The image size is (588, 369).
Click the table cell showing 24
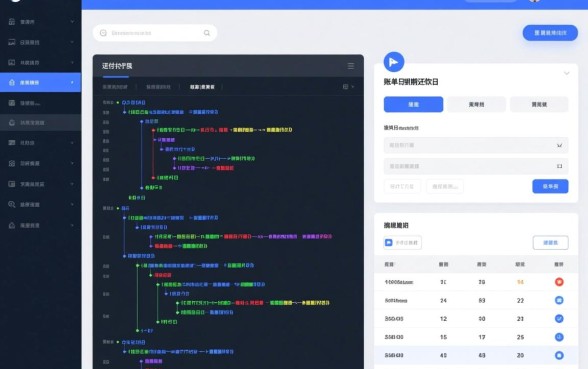pyautogui.click(x=443, y=300)
